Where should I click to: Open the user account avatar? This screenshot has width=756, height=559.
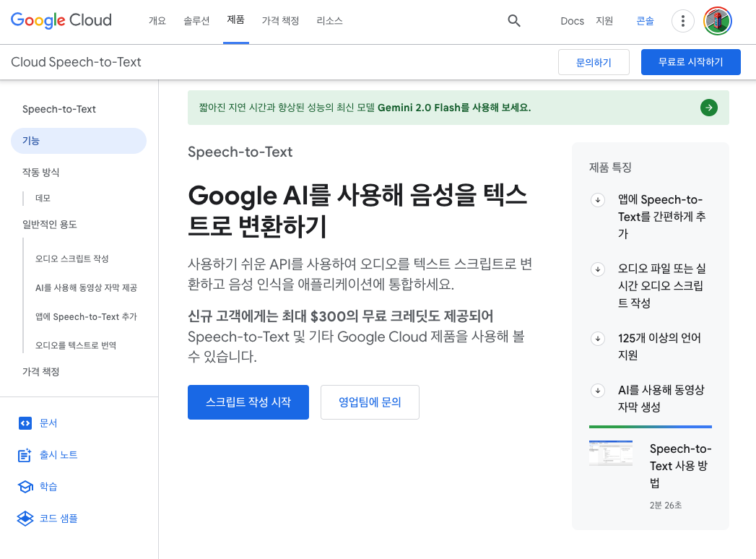pyautogui.click(x=718, y=21)
